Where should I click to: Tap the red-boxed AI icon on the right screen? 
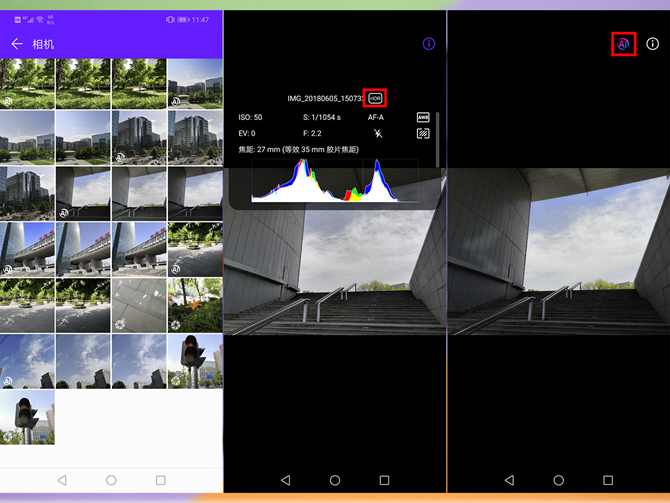[x=623, y=44]
